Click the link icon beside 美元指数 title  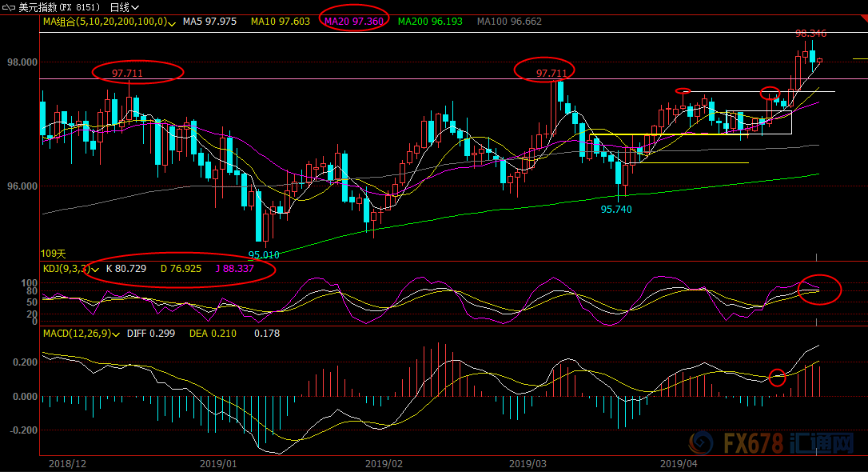tap(9, 8)
